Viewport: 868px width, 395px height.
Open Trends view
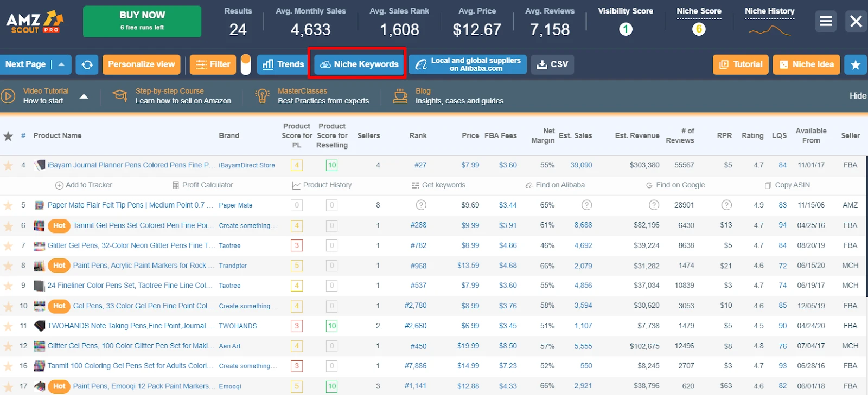click(x=283, y=64)
